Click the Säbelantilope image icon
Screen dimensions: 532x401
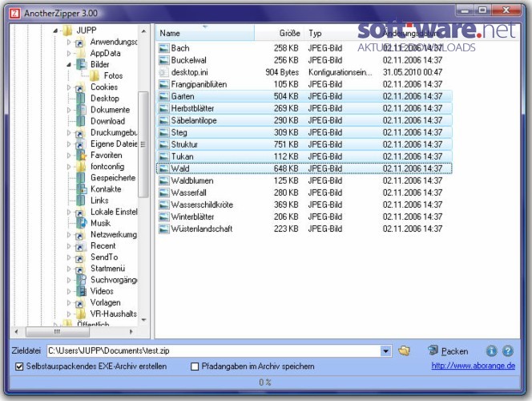(x=164, y=120)
